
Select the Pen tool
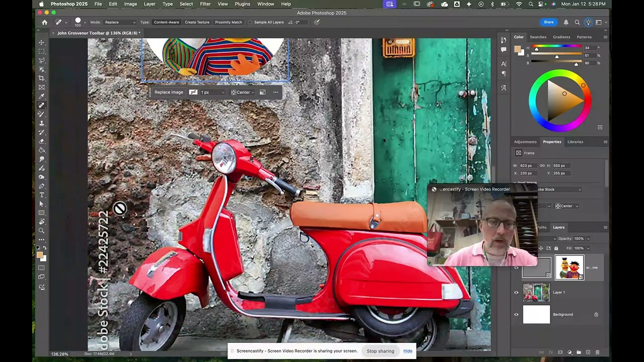42,186
